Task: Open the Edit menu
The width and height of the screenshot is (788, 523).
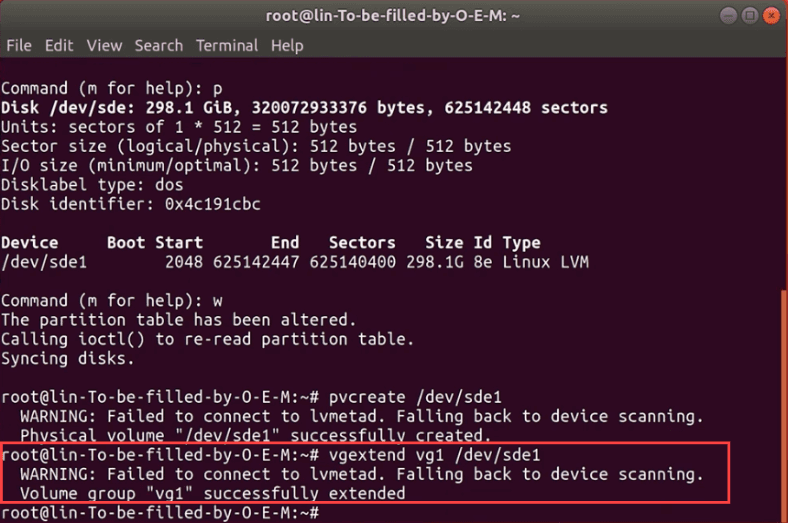Action: (x=59, y=45)
